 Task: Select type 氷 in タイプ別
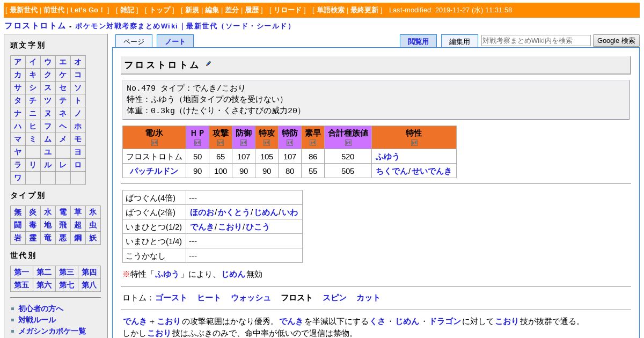pyautogui.click(x=93, y=212)
